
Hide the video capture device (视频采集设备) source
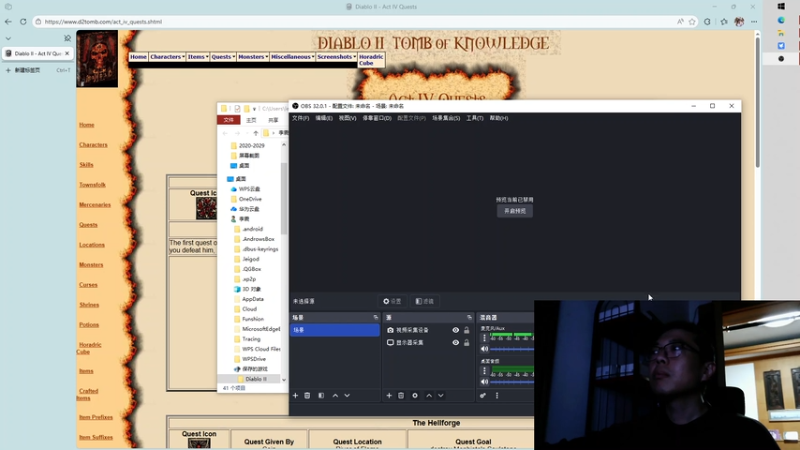tap(456, 330)
